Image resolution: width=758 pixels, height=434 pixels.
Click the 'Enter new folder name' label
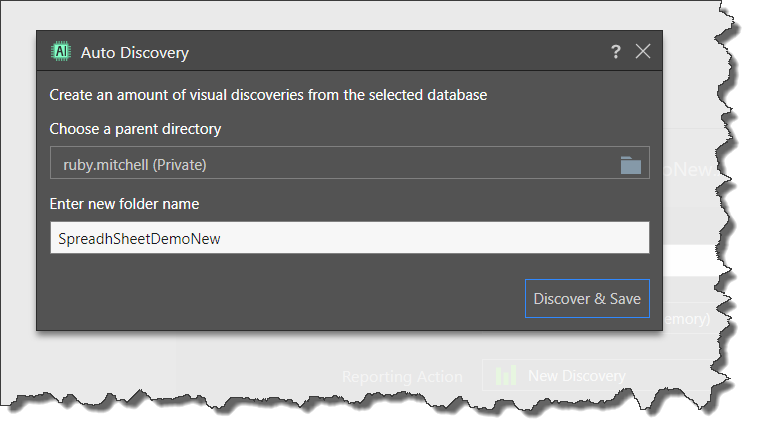(124, 204)
